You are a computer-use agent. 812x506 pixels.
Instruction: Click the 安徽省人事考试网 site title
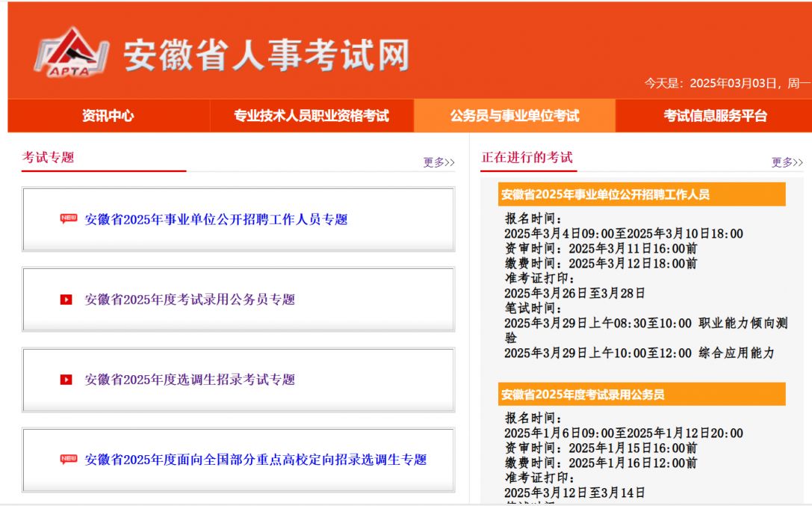(267, 55)
